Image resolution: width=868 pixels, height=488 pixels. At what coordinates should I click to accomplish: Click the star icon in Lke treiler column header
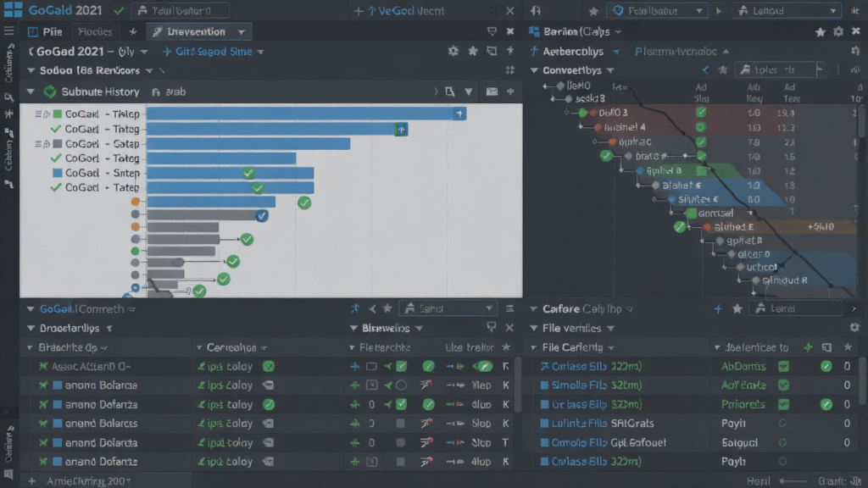click(x=506, y=347)
